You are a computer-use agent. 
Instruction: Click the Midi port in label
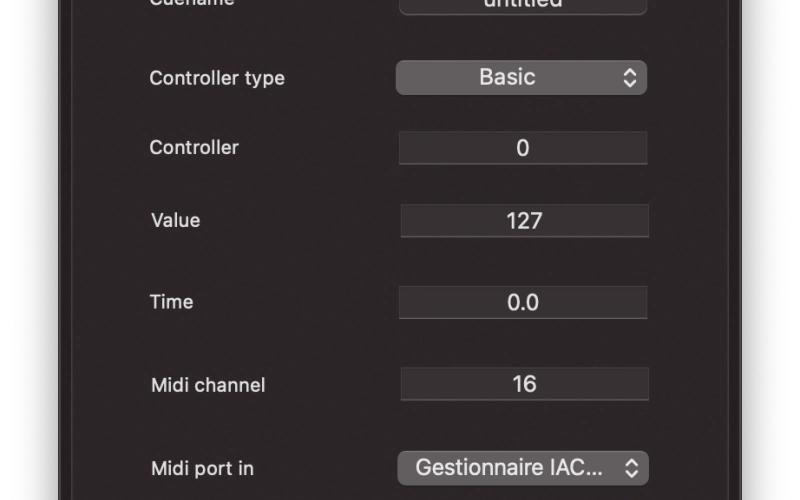click(x=202, y=468)
